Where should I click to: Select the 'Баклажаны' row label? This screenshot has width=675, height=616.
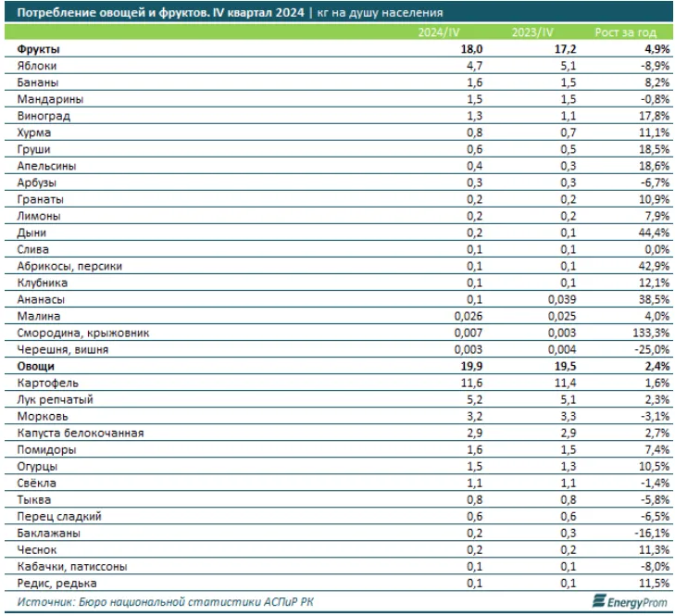tap(46, 534)
